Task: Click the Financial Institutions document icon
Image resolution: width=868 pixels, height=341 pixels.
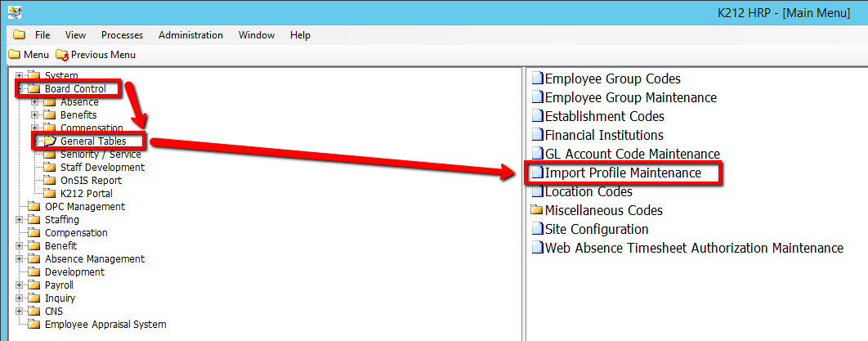Action: coord(537,136)
